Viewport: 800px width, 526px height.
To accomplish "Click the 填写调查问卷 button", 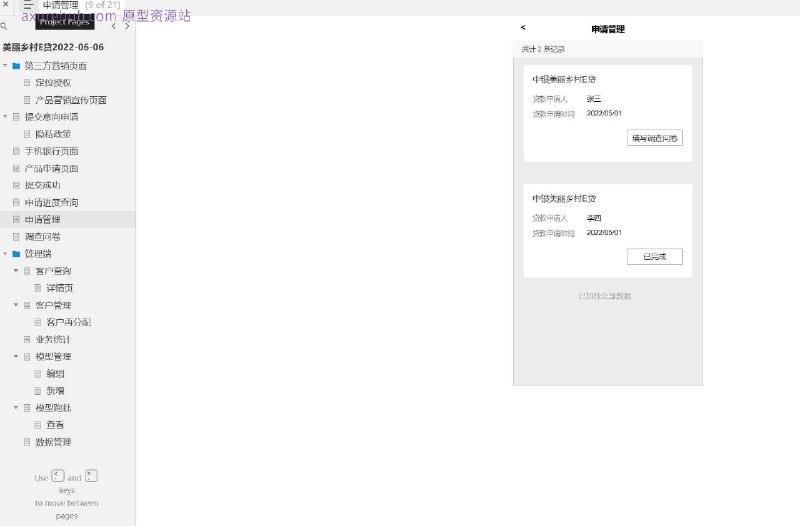I will 655,138.
